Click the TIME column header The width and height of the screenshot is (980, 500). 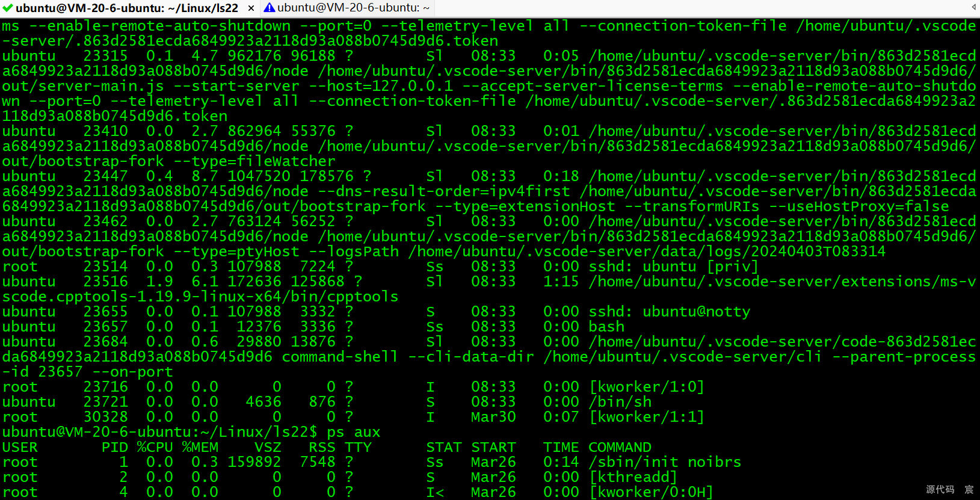coord(561,447)
